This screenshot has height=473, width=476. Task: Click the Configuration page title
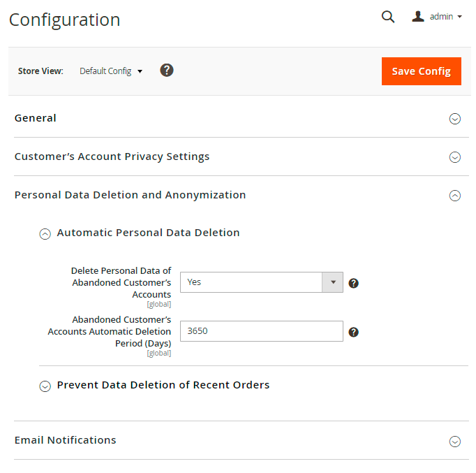click(64, 20)
